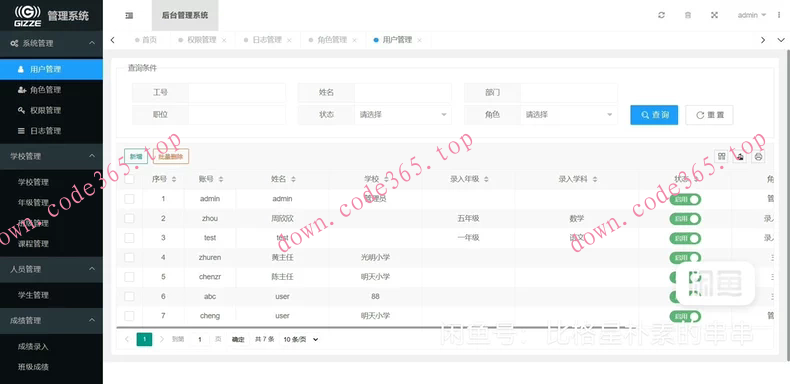This screenshot has width=790, height=384.
Task: Collapse the sidebar with the menu fold icon
Action: pyautogui.click(x=129, y=15)
